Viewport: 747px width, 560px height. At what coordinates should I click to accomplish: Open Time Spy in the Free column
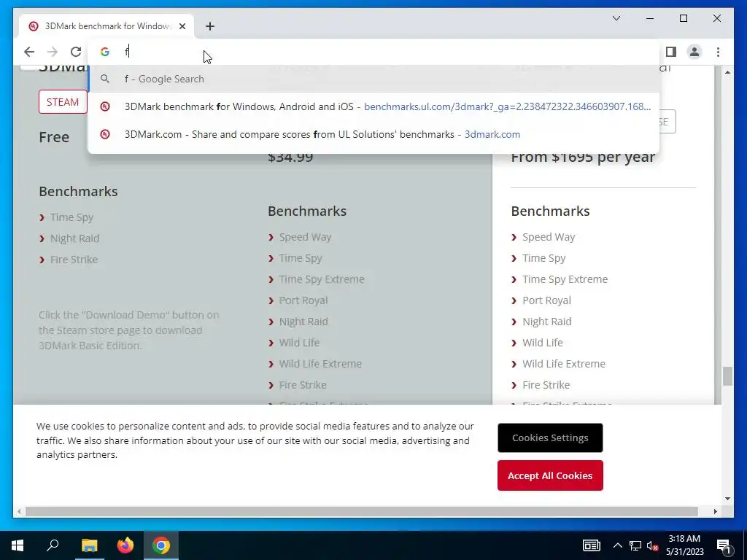click(71, 217)
